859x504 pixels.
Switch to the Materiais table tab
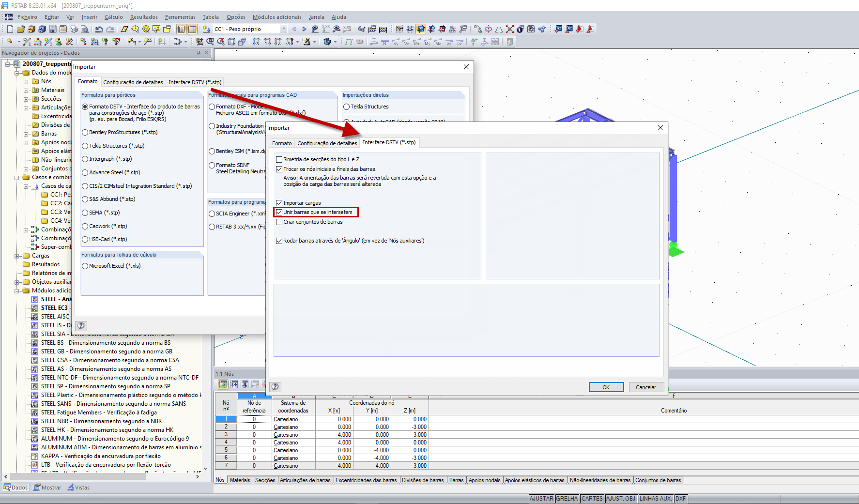click(x=240, y=480)
